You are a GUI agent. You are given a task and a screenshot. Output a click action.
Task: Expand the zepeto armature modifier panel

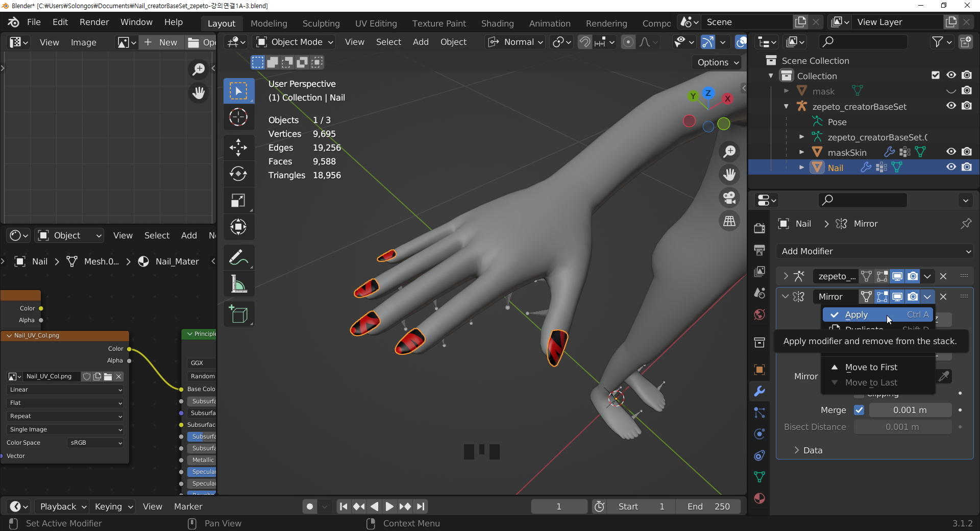786,276
